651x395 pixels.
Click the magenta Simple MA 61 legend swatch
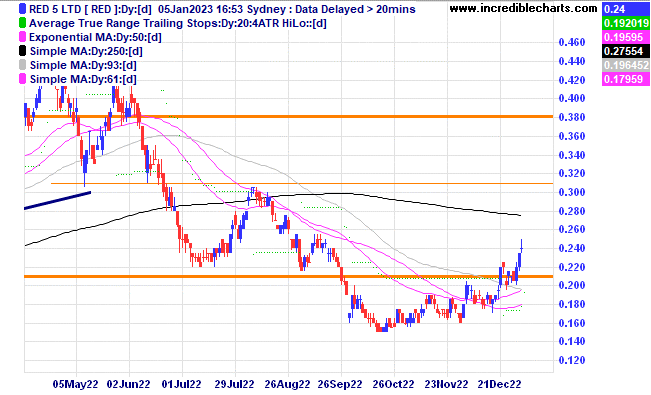22,79
